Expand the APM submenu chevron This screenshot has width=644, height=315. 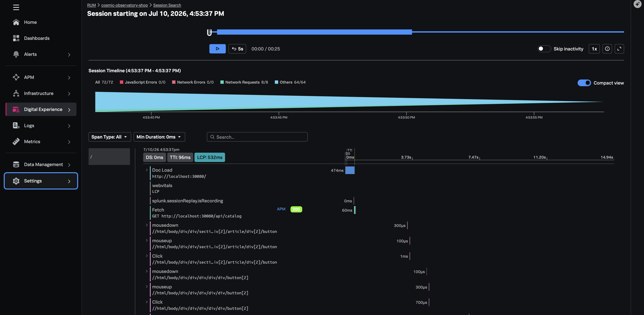[x=69, y=78]
